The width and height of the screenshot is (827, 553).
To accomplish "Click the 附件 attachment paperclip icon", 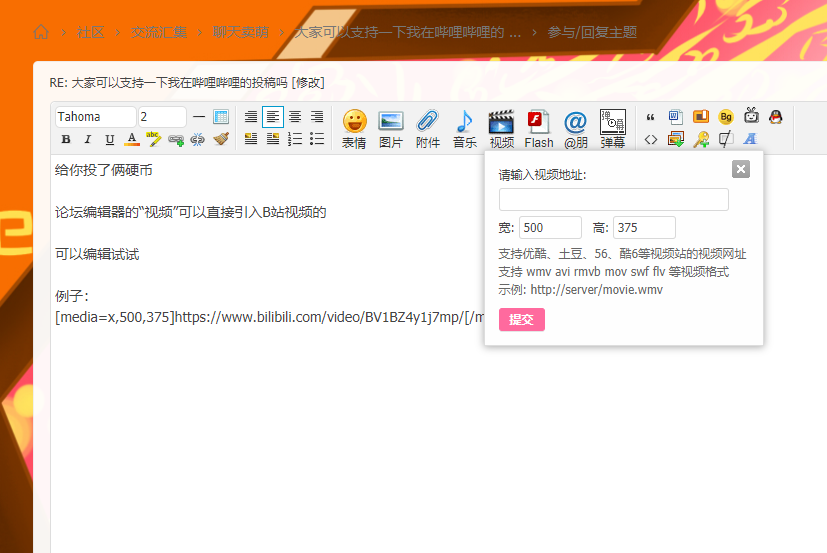I will click(428, 128).
